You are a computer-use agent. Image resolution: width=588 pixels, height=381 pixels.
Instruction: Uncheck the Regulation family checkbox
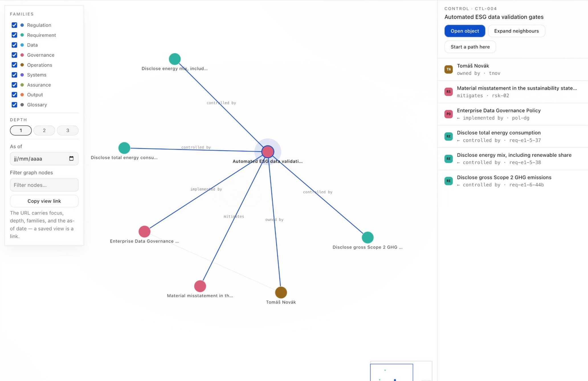pos(14,25)
